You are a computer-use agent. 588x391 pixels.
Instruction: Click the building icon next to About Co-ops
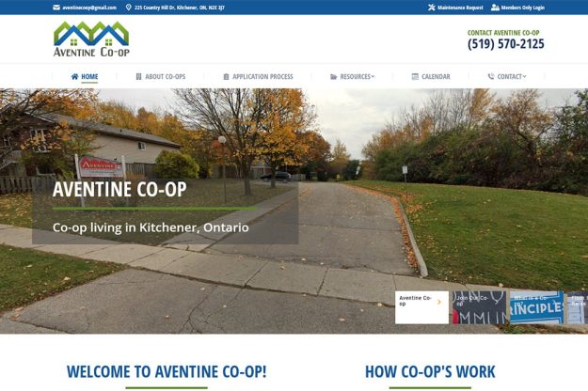pos(138,76)
